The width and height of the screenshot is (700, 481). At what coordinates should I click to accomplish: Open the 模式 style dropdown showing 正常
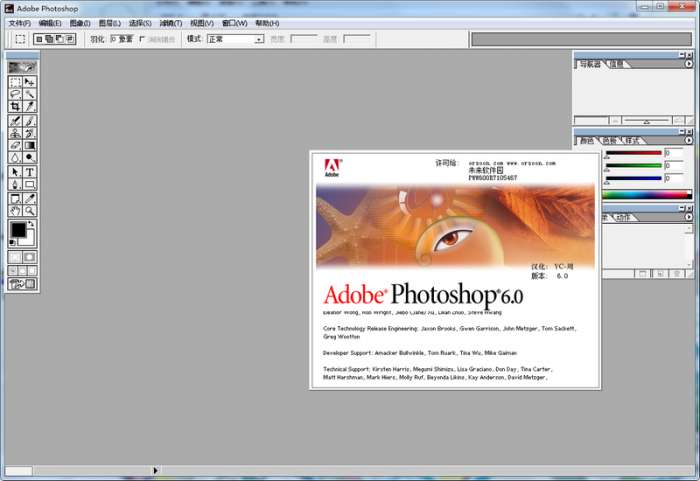(235, 39)
